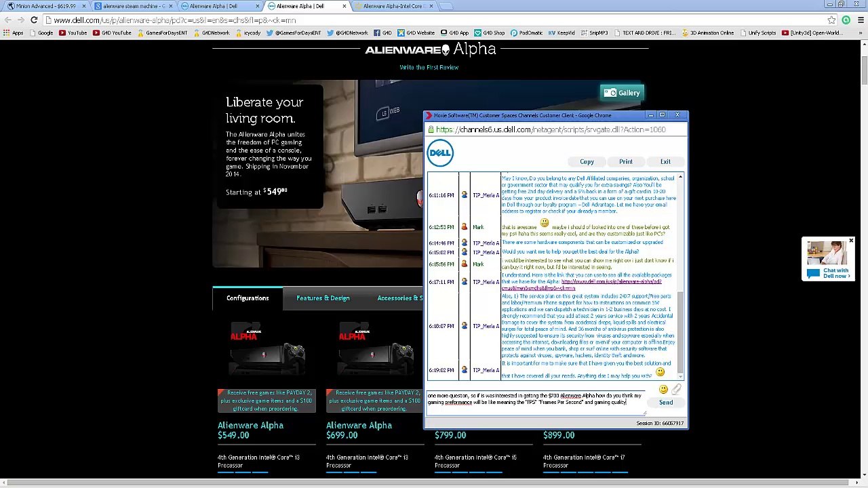Bookmark this page with the star icon
The width and height of the screenshot is (868, 488).
[x=831, y=20]
